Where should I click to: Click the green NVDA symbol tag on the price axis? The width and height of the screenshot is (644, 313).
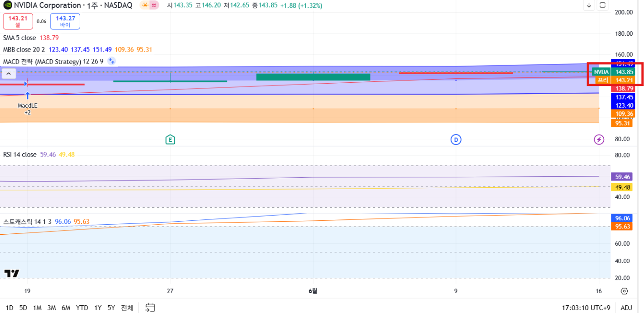click(601, 72)
